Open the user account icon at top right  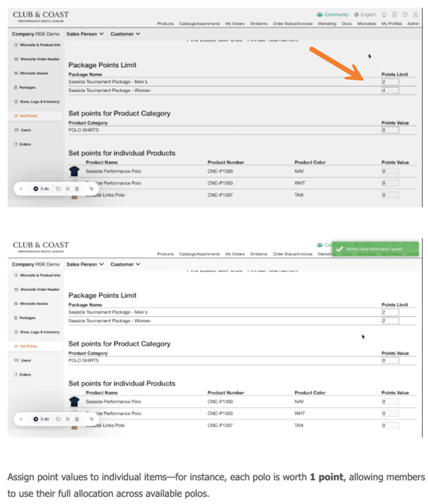(x=415, y=14)
